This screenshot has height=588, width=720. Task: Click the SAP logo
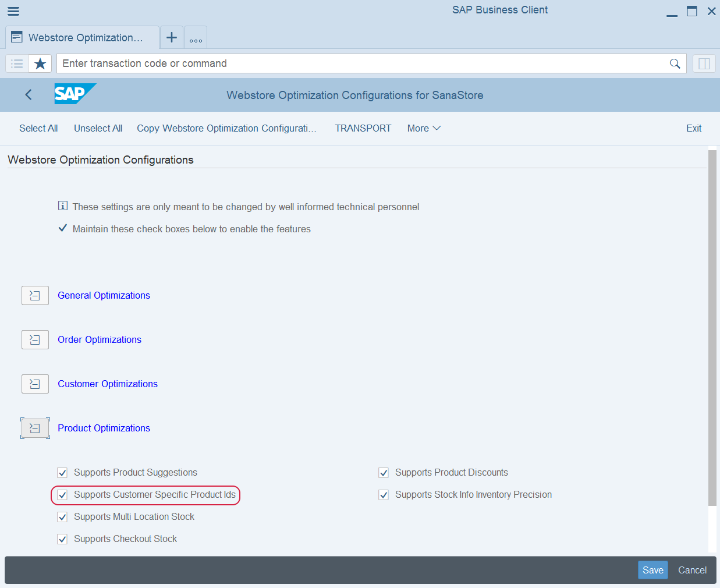(x=75, y=94)
